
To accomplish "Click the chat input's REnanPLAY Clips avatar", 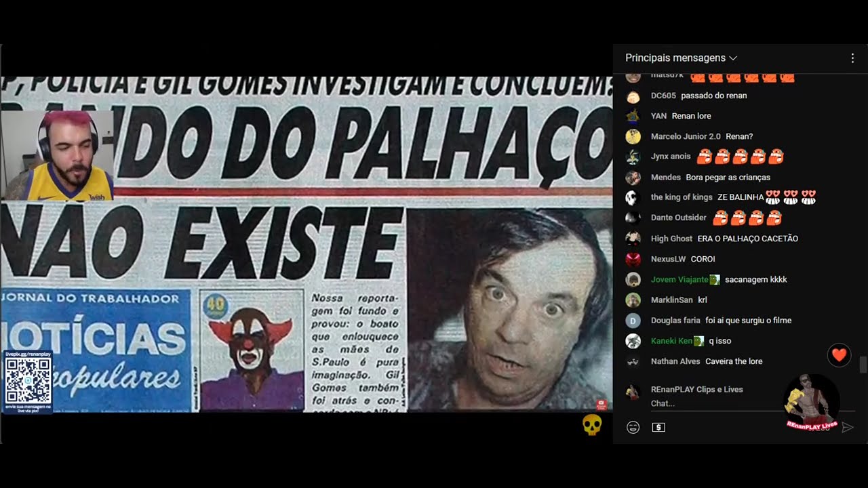I will 633,392.
